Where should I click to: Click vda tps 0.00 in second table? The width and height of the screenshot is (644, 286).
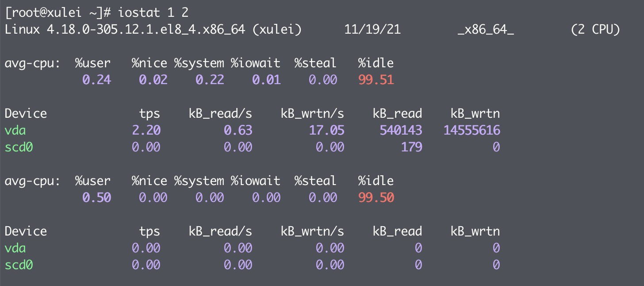146,248
